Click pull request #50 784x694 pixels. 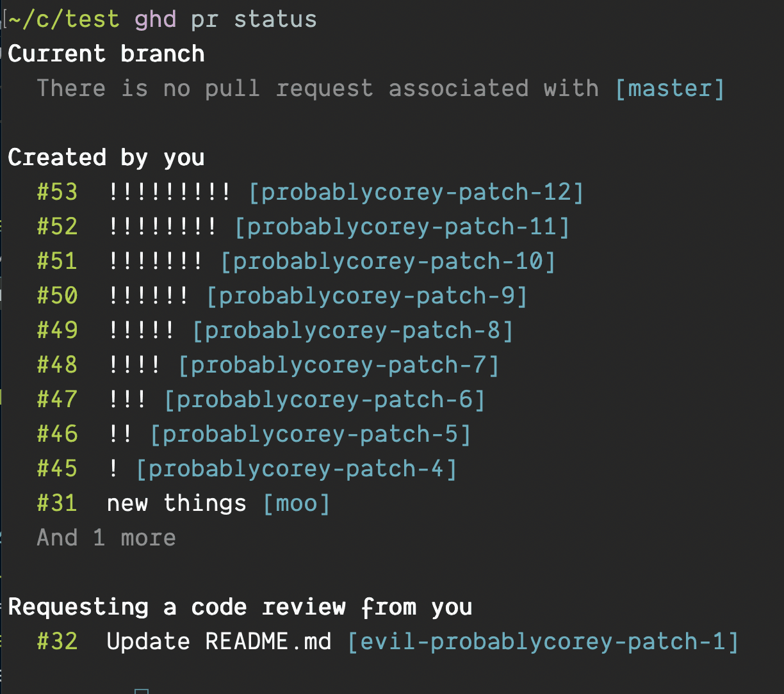click(x=57, y=296)
